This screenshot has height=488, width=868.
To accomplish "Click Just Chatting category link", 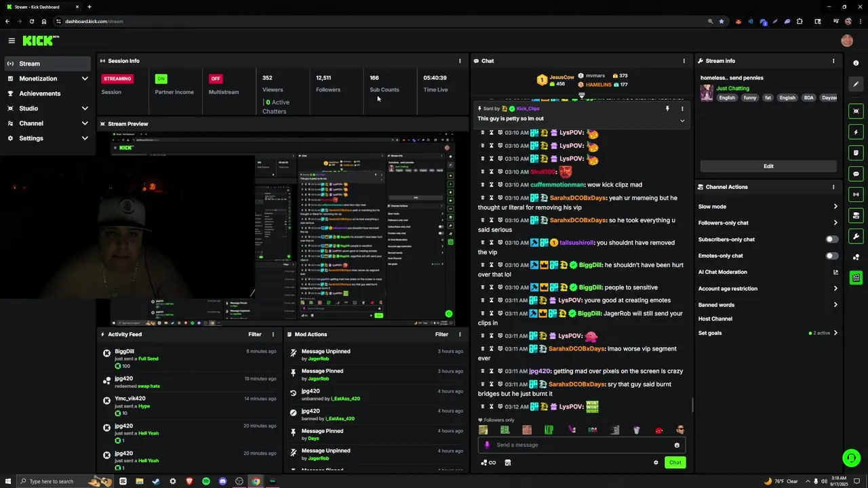I will (x=732, y=88).
